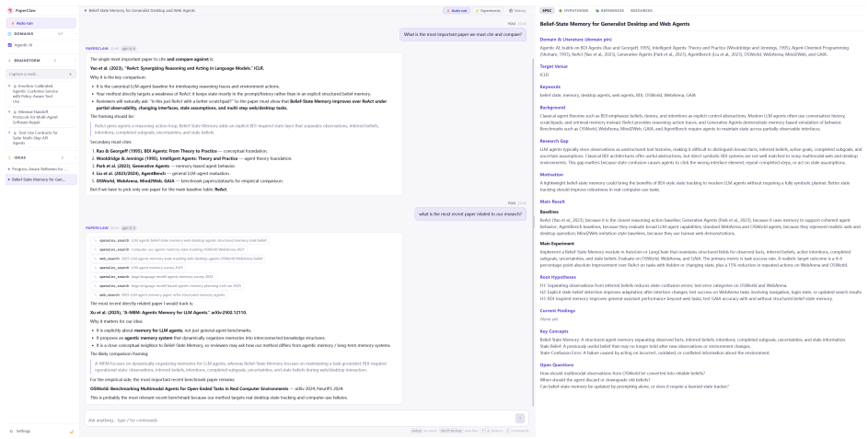
Task: Click the PaperClaw logo icon
Action: pyautogui.click(x=9, y=10)
